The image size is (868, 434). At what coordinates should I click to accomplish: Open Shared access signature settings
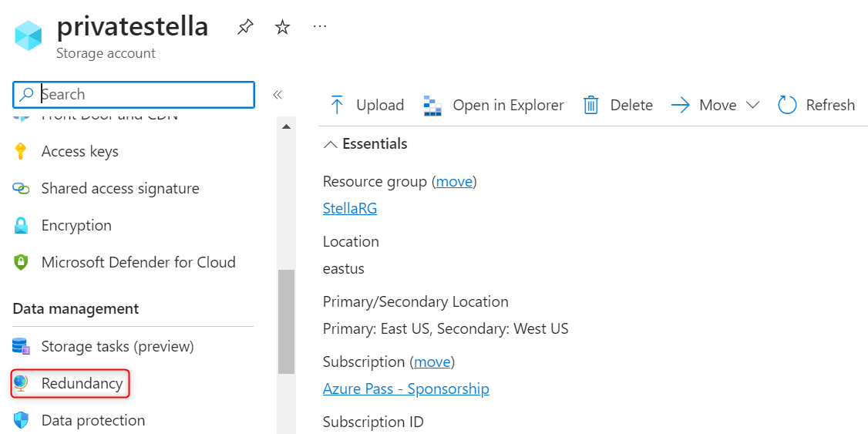(x=119, y=188)
